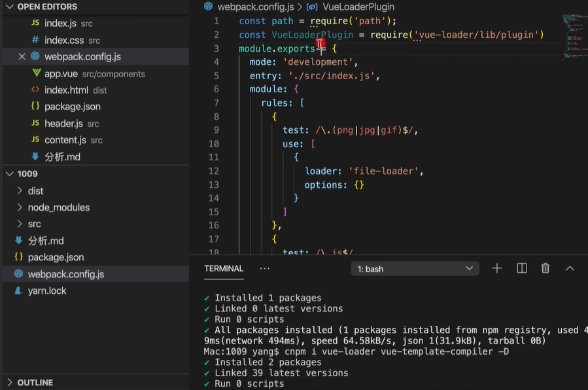
Task: Close webpack.config.js editor via the X
Action: [x=22, y=57]
